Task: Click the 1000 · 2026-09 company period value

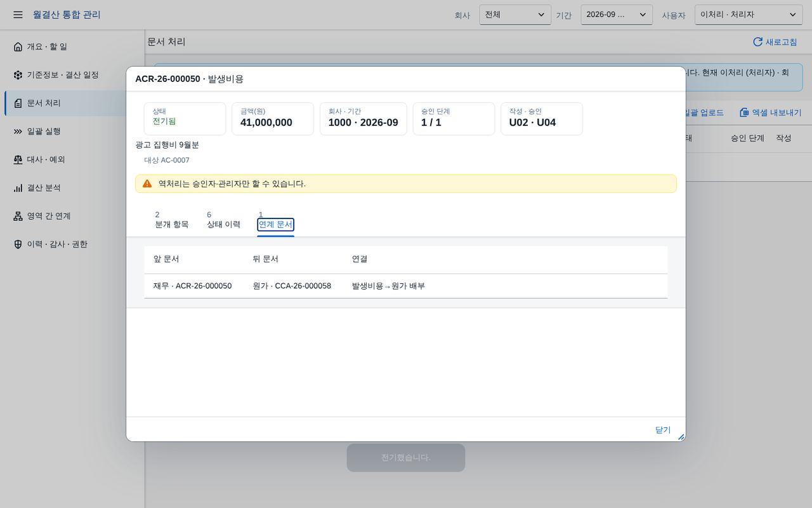Action: tap(363, 123)
